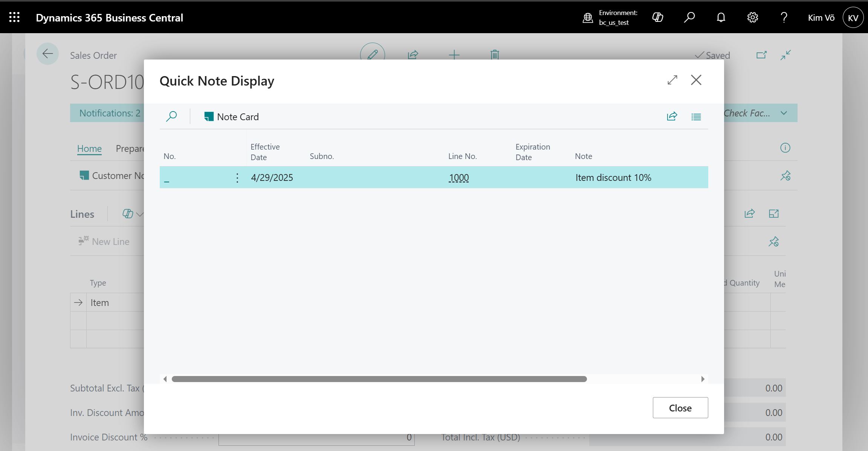Select the Item type cell in Lines

click(x=115, y=303)
